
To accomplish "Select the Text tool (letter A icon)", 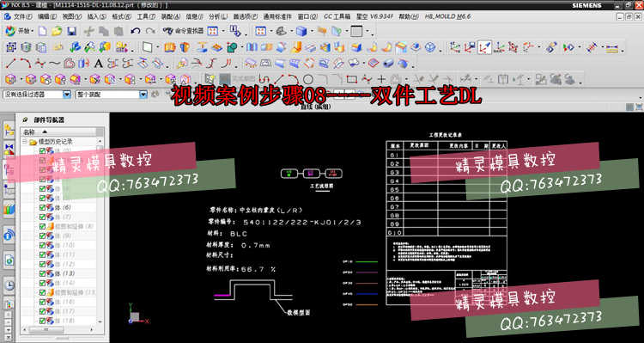I will 98,64.
